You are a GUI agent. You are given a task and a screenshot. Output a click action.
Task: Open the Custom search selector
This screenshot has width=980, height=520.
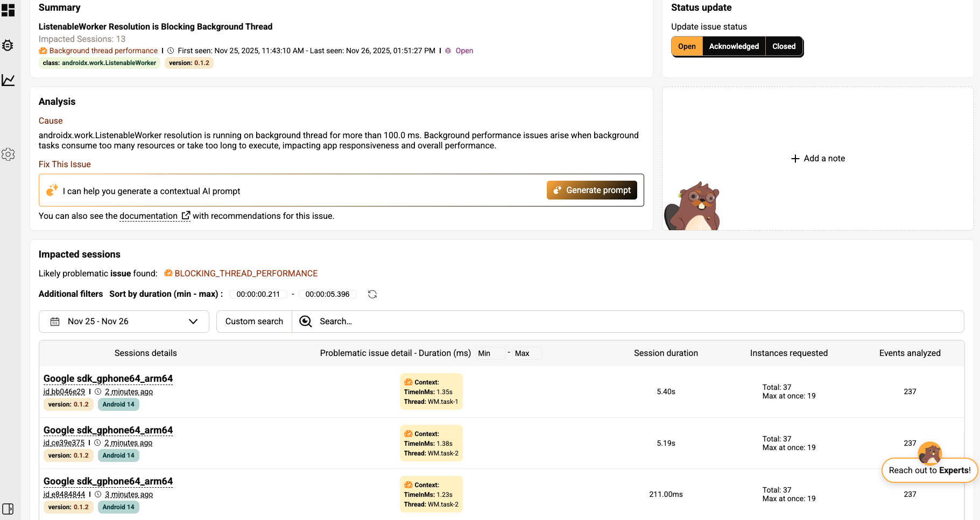[254, 322]
